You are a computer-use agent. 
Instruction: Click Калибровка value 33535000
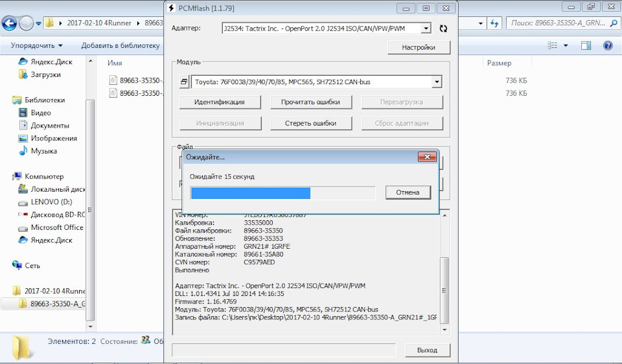click(x=259, y=222)
